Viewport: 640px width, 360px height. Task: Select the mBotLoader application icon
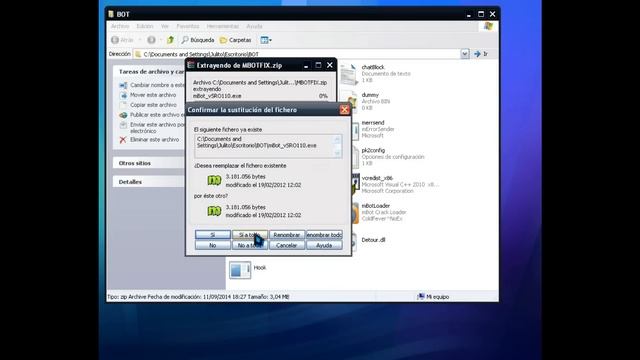pyautogui.click(x=355, y=213)
